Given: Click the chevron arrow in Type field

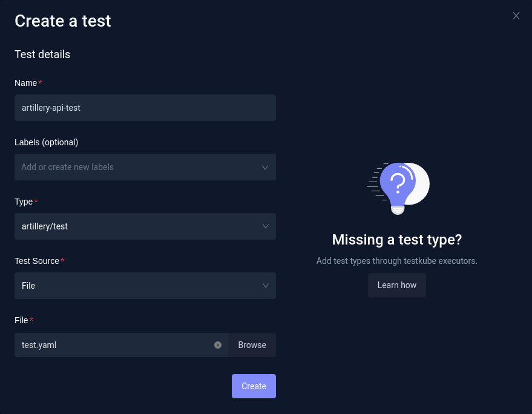Looking at the screenshot, I should click(265, 226).
